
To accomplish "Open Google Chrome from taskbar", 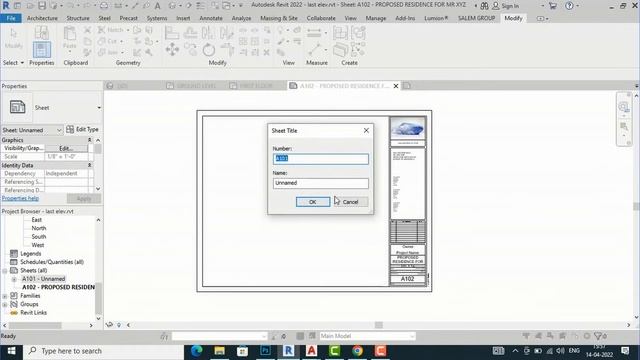I will pos(358,351).
